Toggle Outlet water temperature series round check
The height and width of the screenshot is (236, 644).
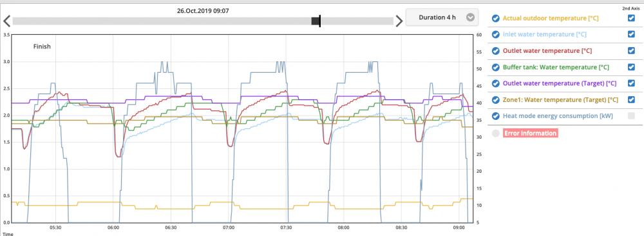tap(496, 51)
